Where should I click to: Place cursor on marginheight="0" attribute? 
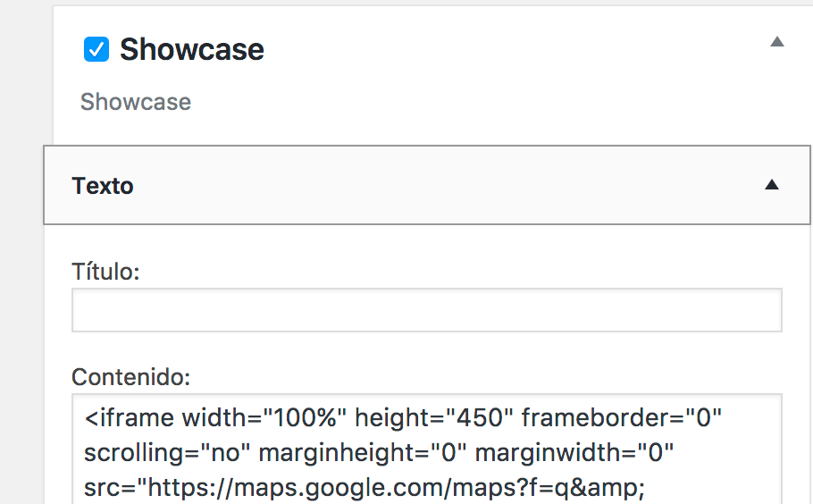363,453
